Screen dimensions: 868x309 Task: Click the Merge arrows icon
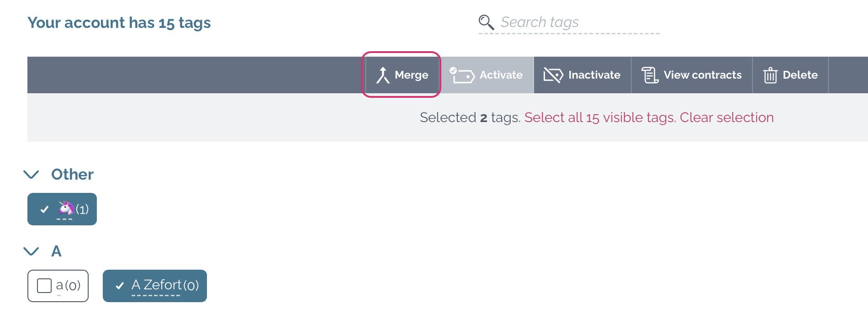[x=383, y=75]
